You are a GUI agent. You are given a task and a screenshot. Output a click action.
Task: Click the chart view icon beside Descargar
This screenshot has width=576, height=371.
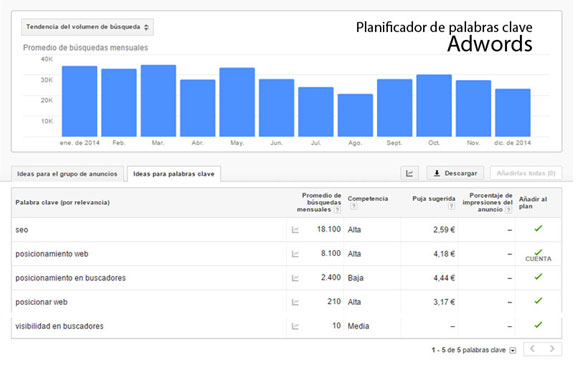coord(410,173)
